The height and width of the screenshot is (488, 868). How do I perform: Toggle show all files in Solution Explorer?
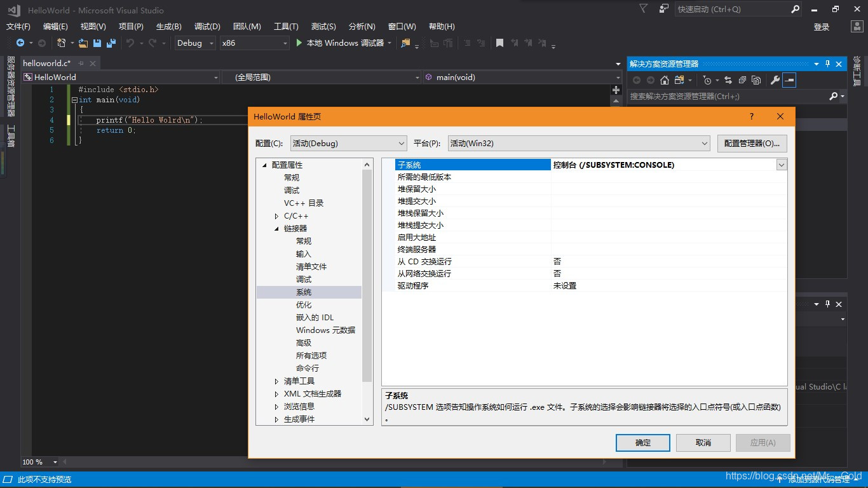[x=756, y=80]
